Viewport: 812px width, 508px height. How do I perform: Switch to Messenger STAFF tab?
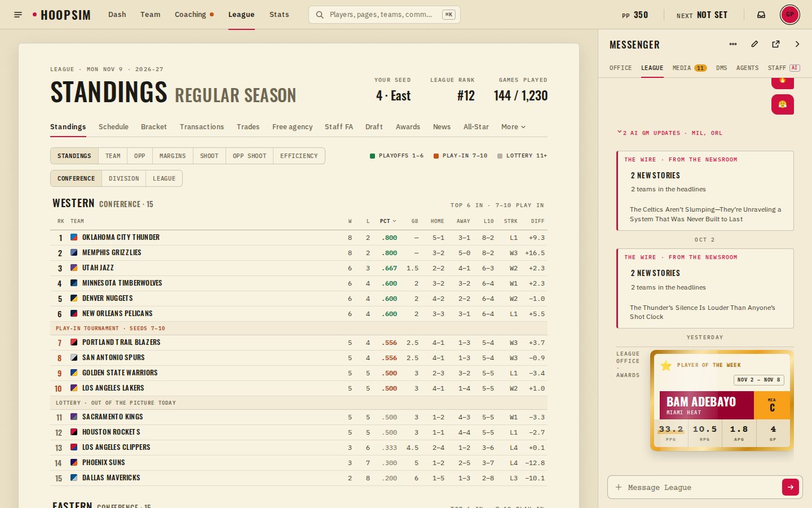pyautogui.click(x=784, y=68)
